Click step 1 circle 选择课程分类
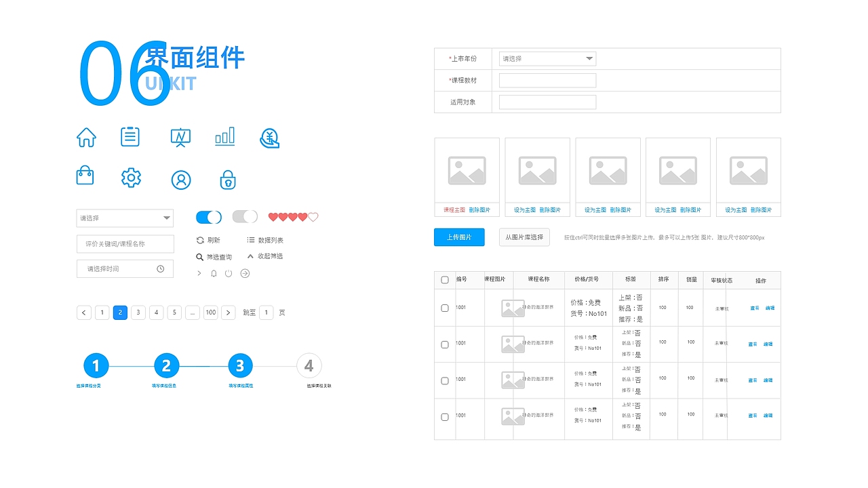The width and height of the screenshot is (868, 488). (x=96, y=366)
